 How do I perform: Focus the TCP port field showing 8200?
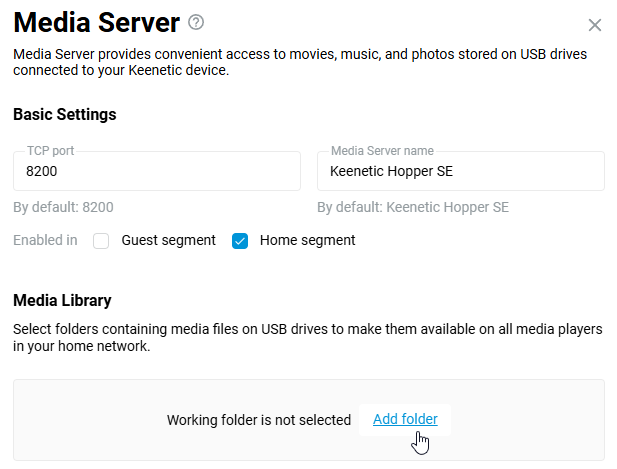click(x=156, y=172)
